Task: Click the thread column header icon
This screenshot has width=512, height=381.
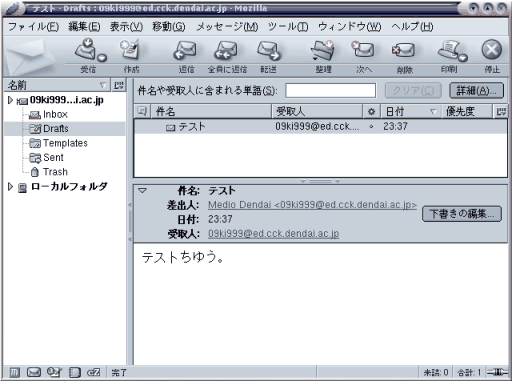Action: [142, 111]
